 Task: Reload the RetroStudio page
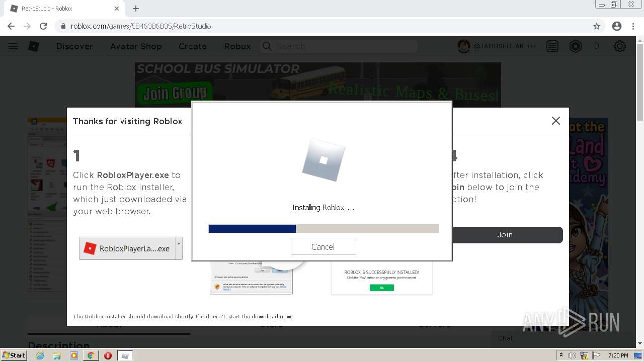coord(43,26)
